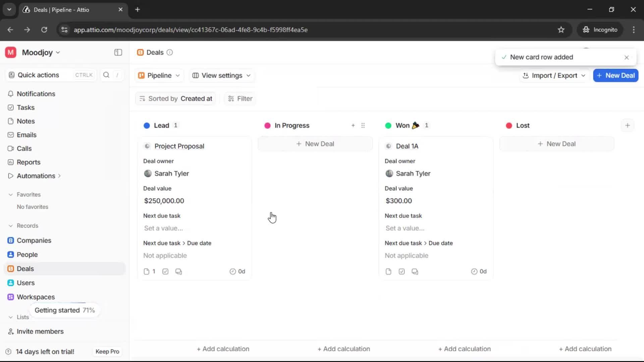Expand the Pipeline view selector
Screen dimensions: 644x362
pos(159,75)
